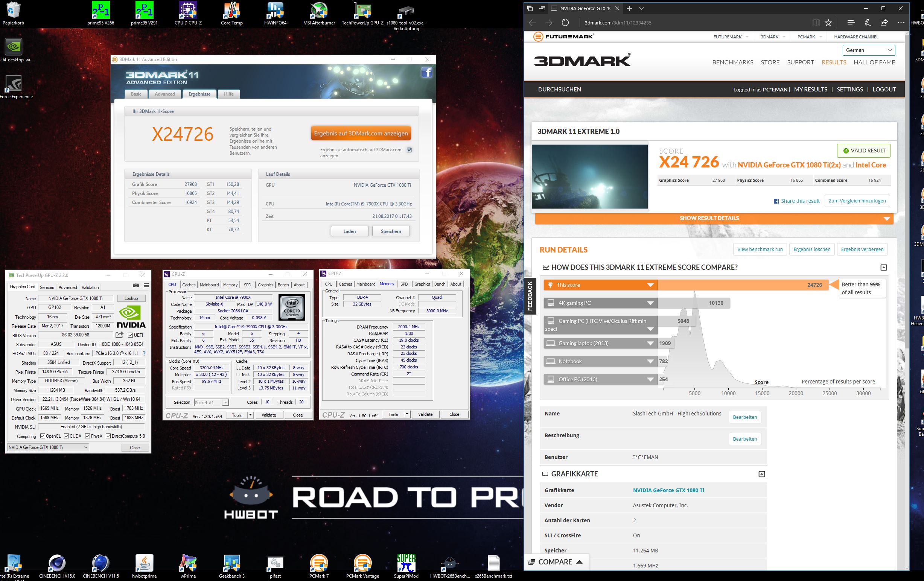
Task: Toggle PhysX checkbox in GPU-Z
Action: 87,437
